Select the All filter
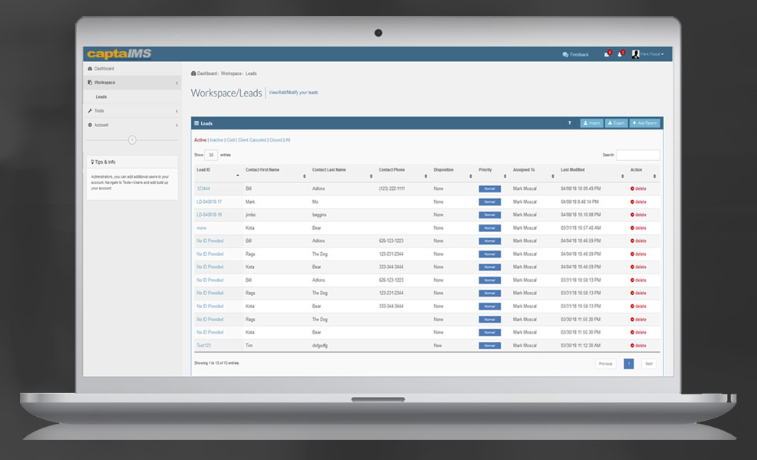The height and width of the screenshot is (460, 757). click(288, 140)
